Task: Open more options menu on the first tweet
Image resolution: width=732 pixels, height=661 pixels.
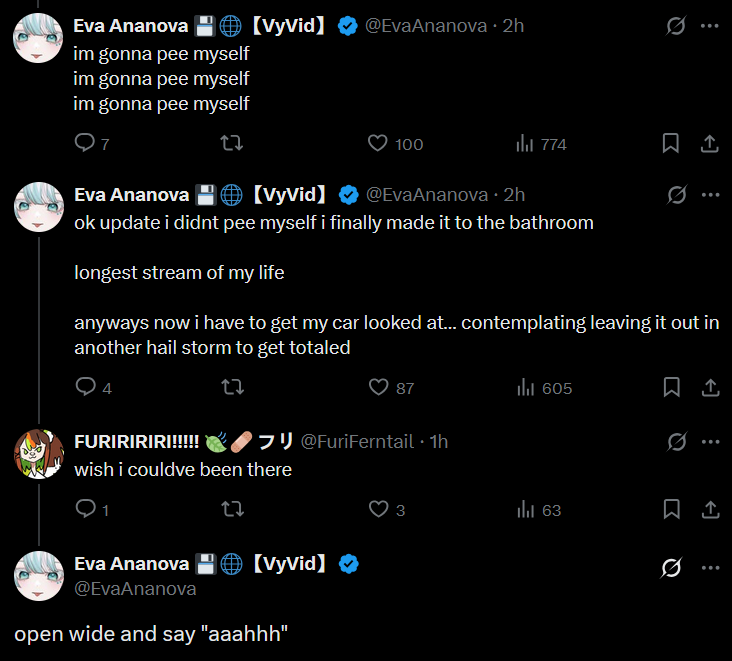Action: click(710, 26)
